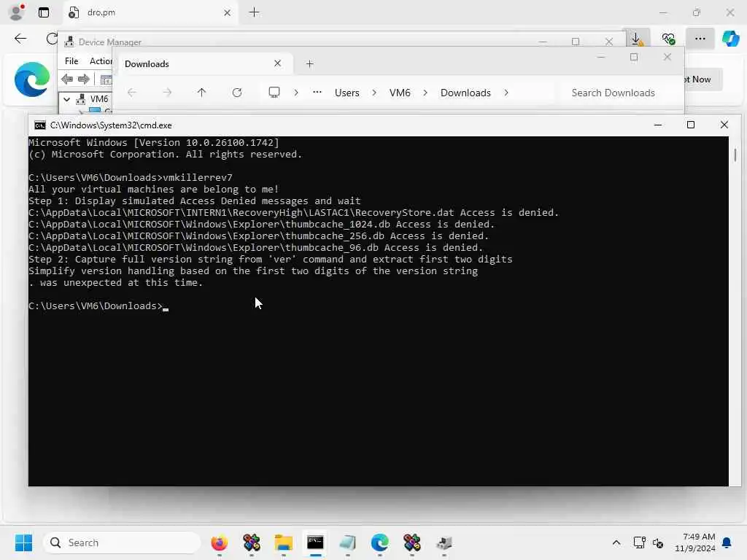Viewport: 747px width, 560px height.
Task: Open Edge browser essentials heart icon
Action: point(668,39)
